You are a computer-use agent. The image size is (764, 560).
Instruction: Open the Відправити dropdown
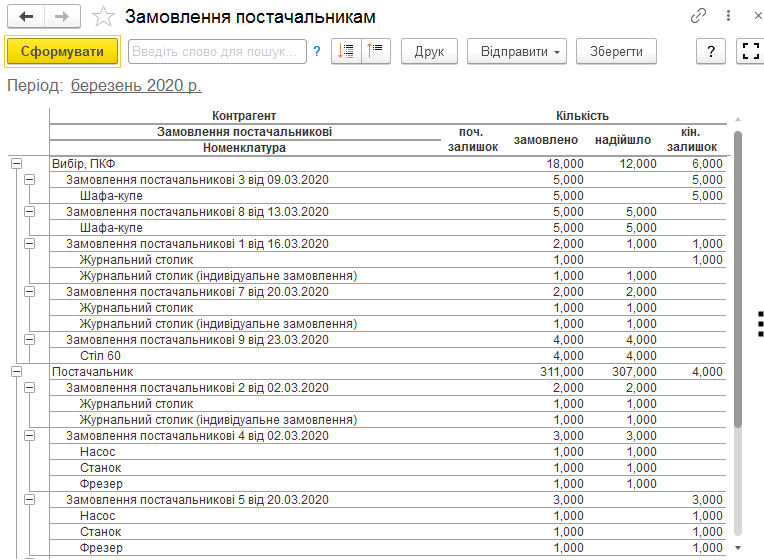pos(517,51)
